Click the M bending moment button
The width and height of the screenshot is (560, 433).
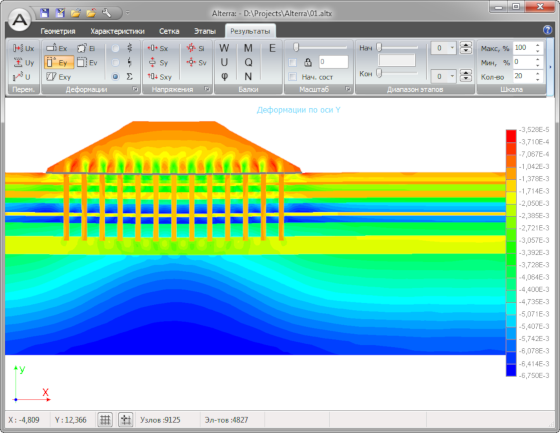tap(248, 48)
